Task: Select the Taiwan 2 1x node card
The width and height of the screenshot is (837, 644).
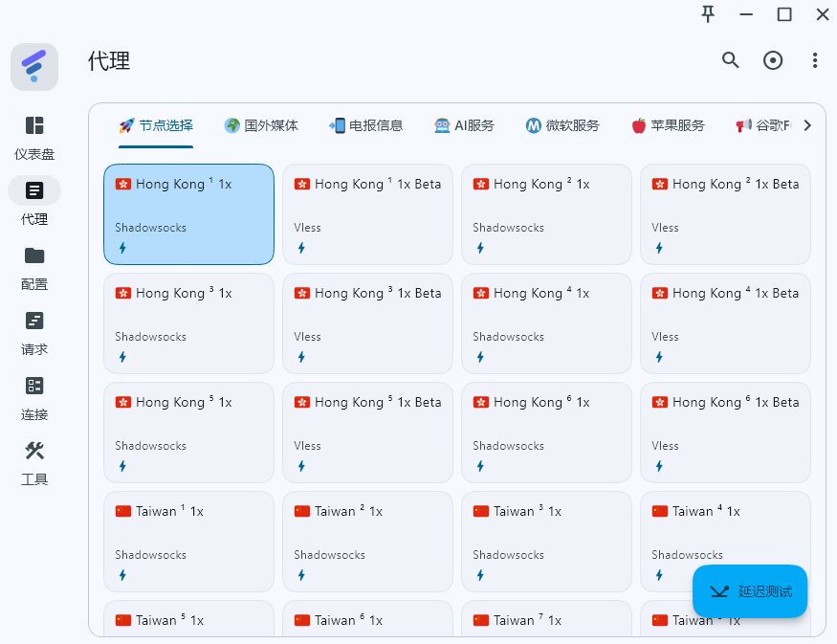Action: [367, 542]
